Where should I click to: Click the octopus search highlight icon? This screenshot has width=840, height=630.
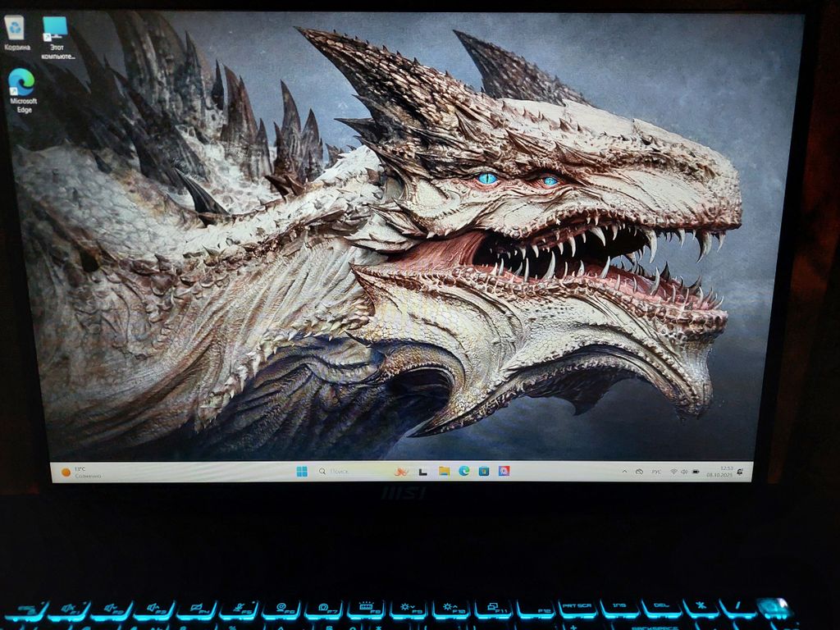click(x=401, y=472)
